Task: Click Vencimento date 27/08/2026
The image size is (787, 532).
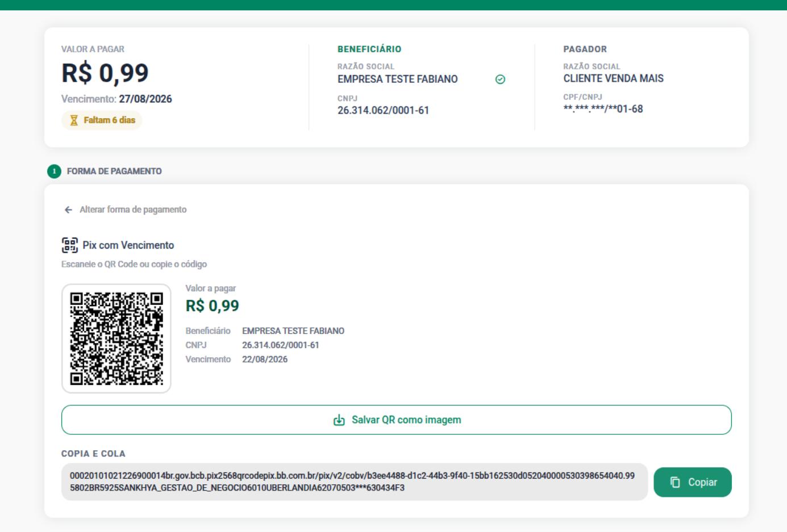Action: [145, 99]
